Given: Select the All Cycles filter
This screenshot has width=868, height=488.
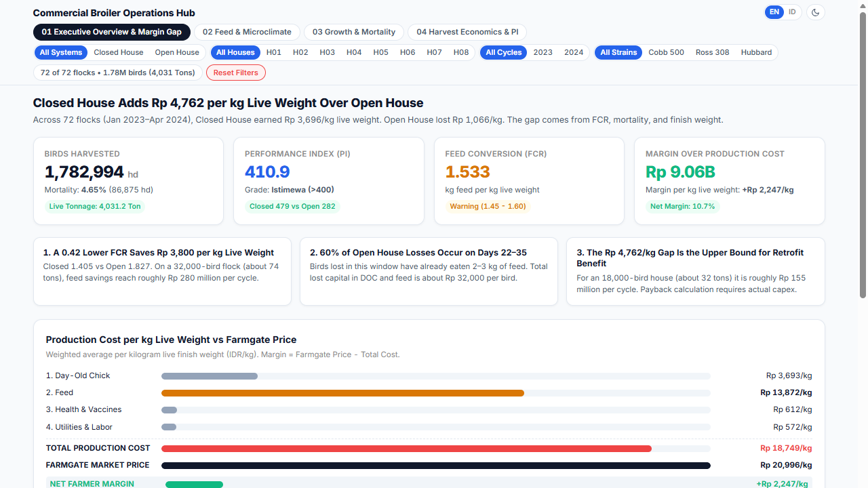Looking at the screenshot, I should coord(504,52).
